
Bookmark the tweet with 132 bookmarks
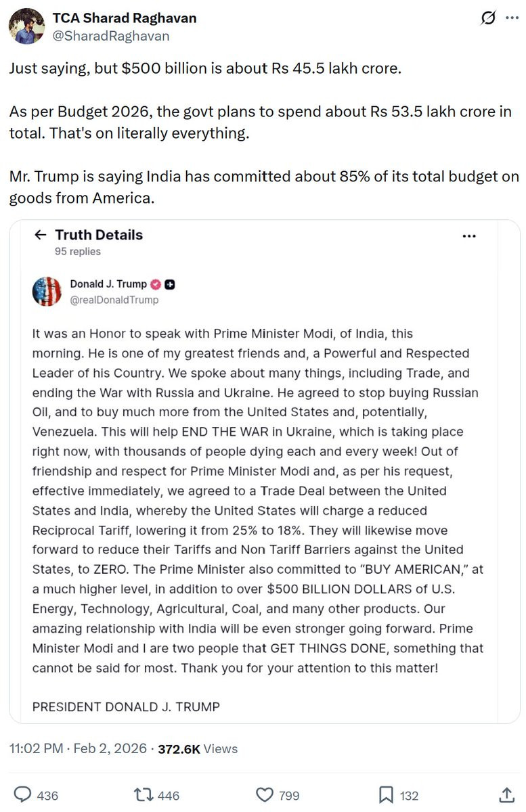click(385, 794)
